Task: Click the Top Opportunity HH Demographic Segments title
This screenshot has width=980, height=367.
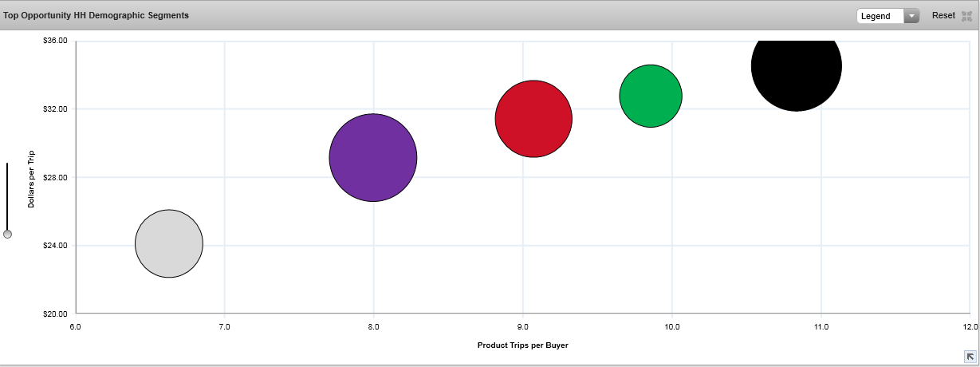Action: click(96, 15)
